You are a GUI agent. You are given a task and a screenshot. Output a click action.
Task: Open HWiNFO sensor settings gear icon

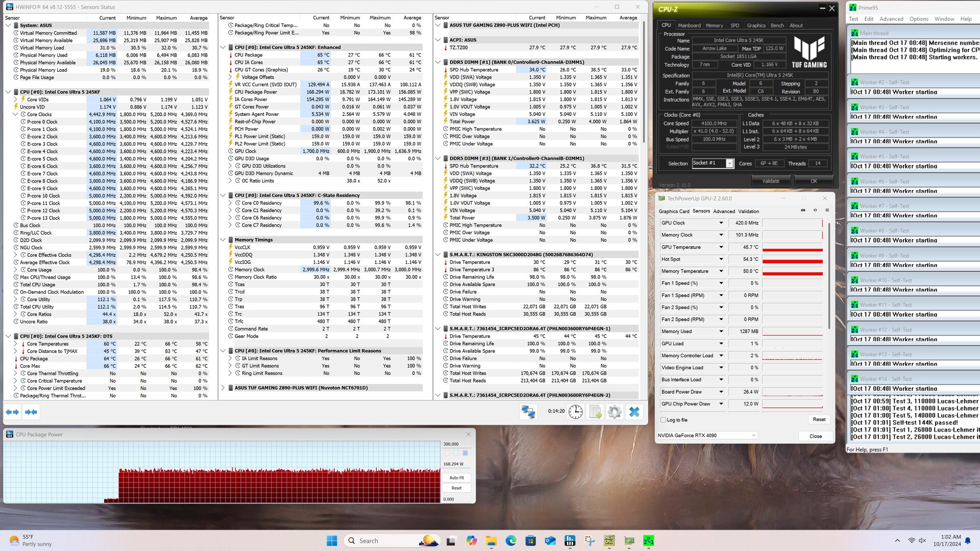(615, 412)
